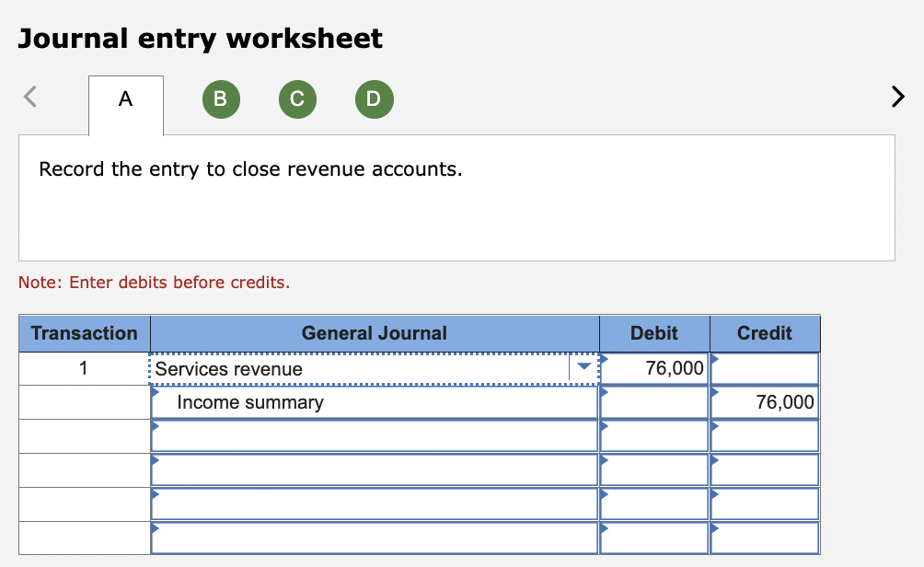Select the active tab A
The width and height of the screenshot is (924, 567).
[125, 98]
